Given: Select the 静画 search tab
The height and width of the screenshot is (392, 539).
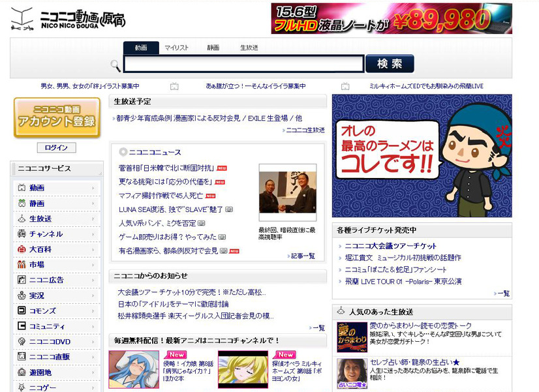Looking at the screenshot, I should pos(213,48).
